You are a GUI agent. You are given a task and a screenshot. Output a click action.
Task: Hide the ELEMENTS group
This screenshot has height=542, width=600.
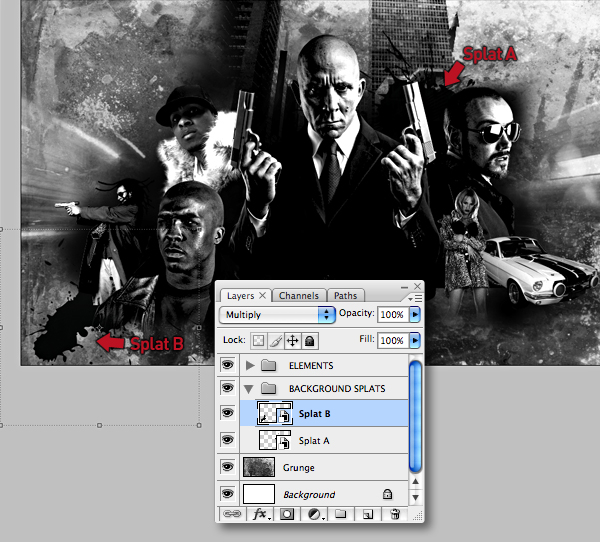pos(228,365)
